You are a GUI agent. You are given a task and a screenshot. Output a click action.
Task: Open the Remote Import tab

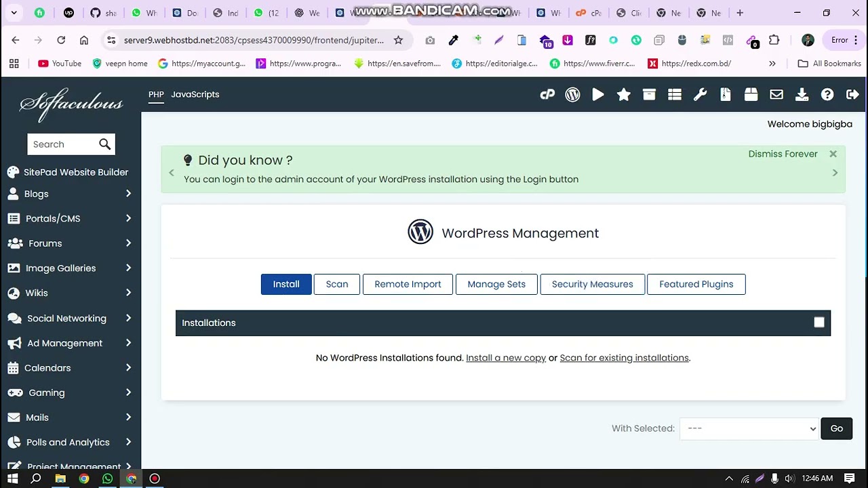click(x=408, y=284)
